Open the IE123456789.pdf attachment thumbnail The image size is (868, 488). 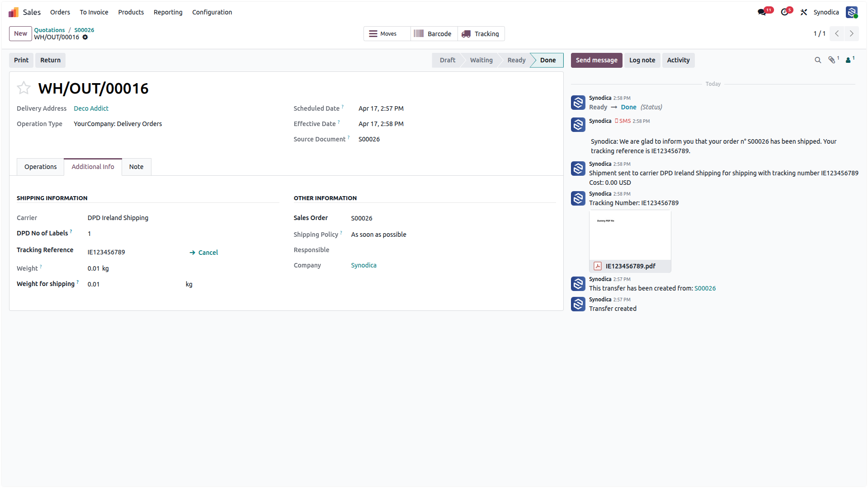coord(630,241)
